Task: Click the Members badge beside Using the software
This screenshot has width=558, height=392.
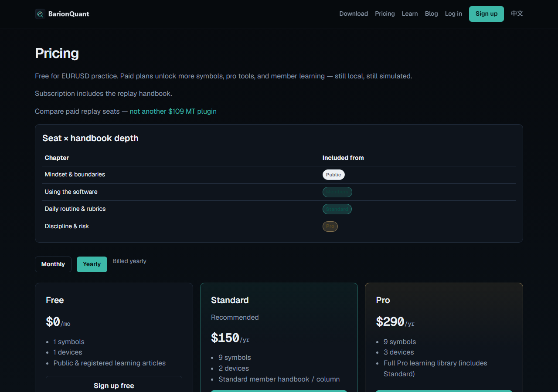Action: 337,192
